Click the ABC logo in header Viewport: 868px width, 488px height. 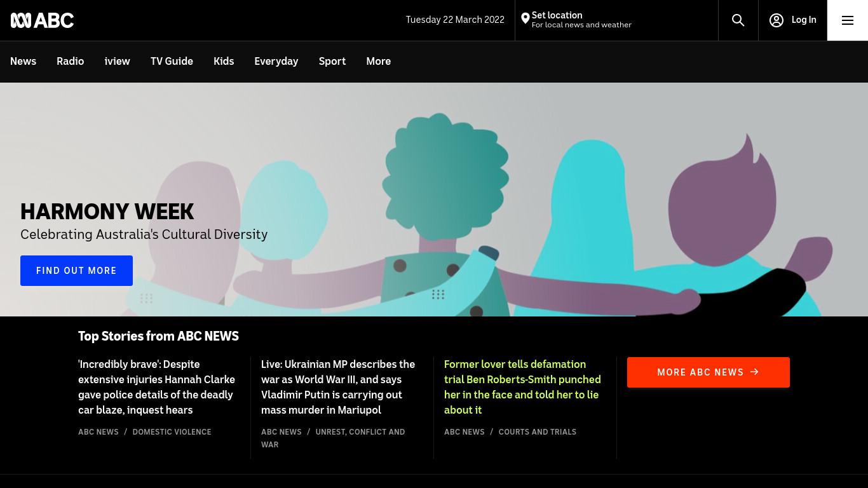pos(42,20)
